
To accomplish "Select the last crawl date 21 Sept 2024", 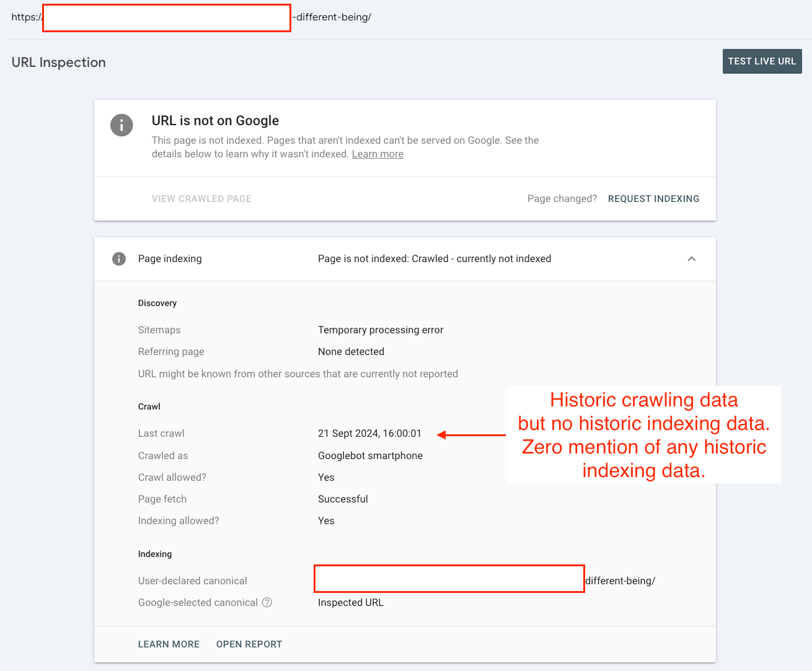I will 369,434.
